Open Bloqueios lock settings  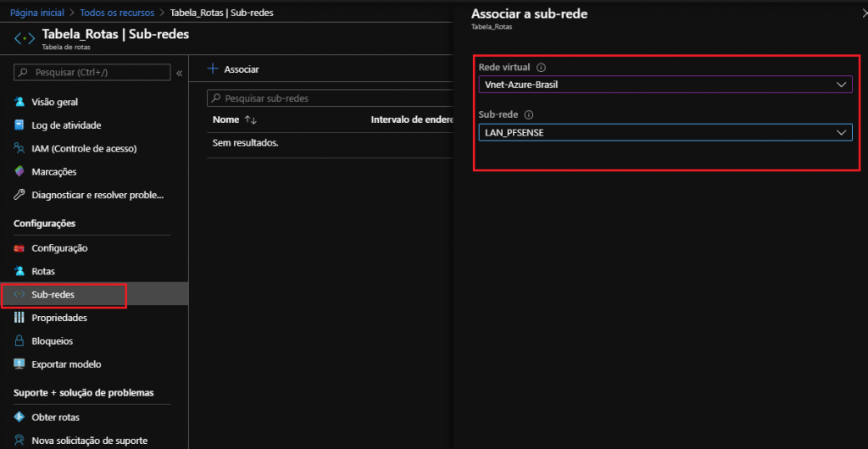(x=52, y=341)
